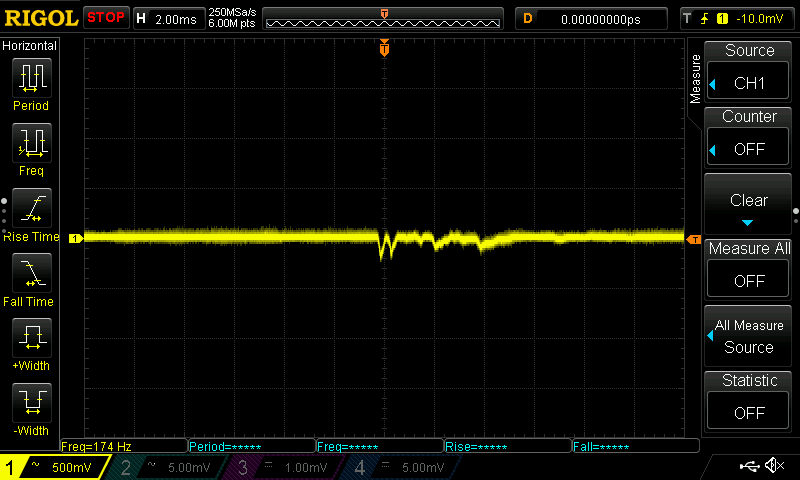Select the Freq measurement icon
This screenshot has width=800, height=480.
[x=32, y=143]
